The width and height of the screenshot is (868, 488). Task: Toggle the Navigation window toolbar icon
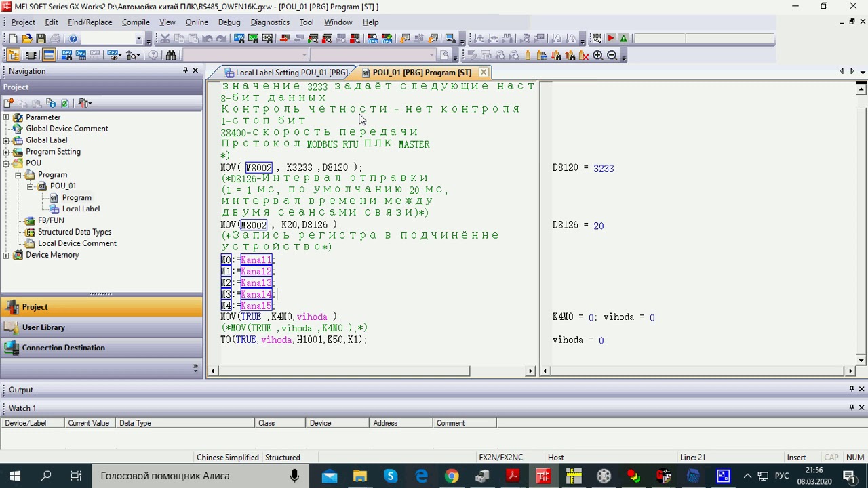pyautogui.click(x=13, y=56)
